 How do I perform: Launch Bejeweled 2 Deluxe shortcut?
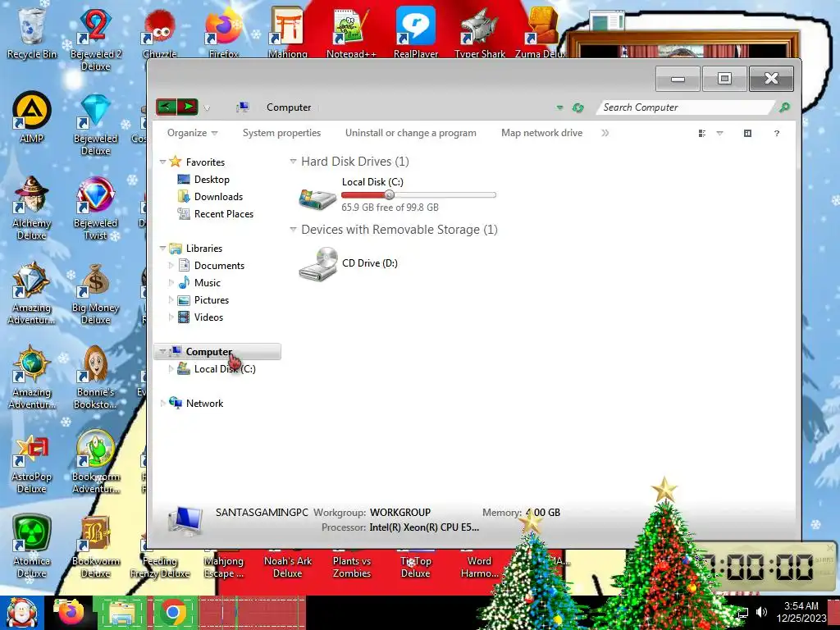95,39
